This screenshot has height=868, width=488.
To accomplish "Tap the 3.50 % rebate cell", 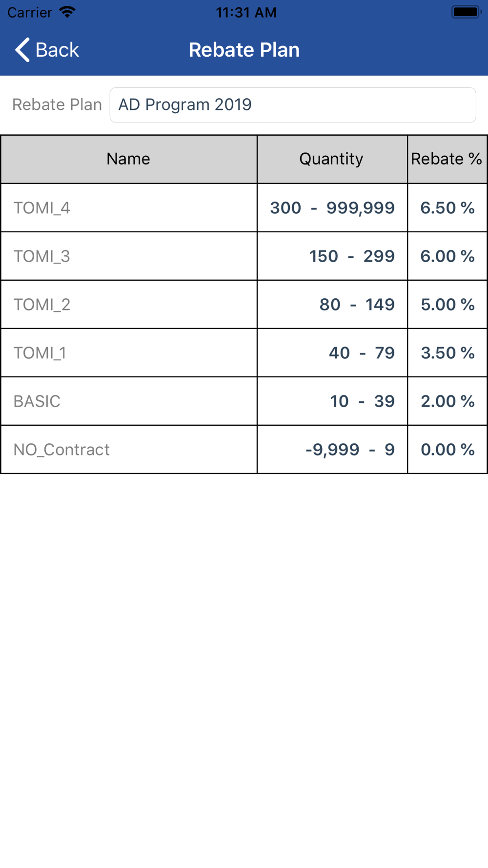I will [x=447, y=352].
